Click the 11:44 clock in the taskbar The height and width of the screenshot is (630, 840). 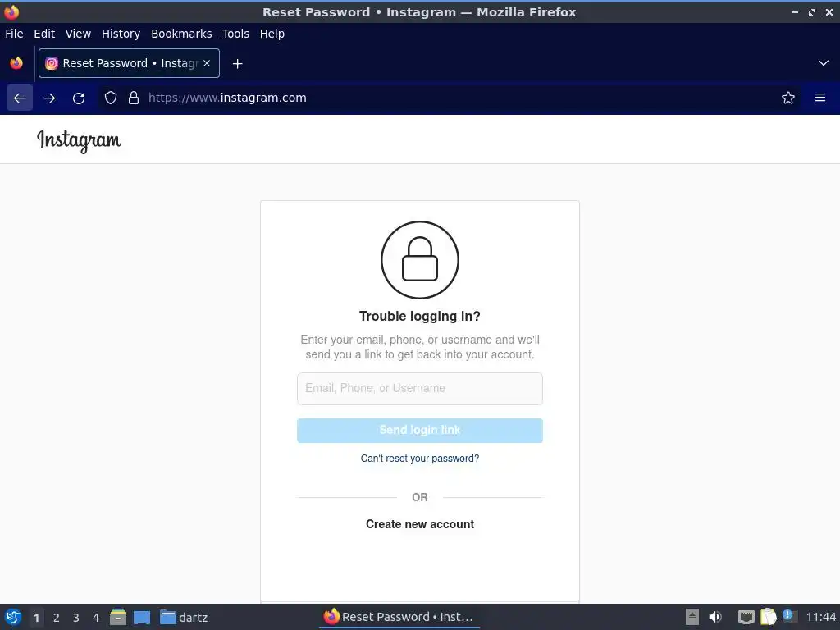[820, 617]
